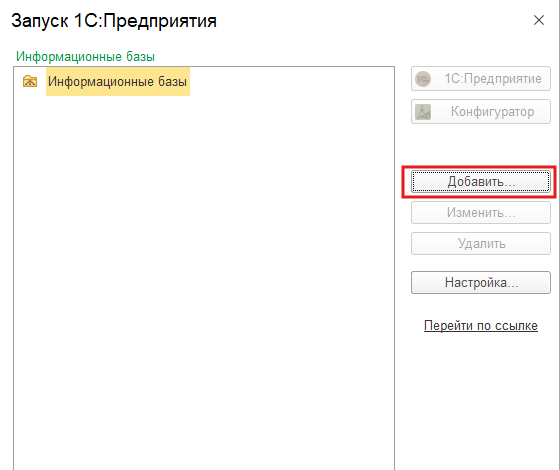Image resolution: width=560 pixels, height=470 pixels.
Task: Launch 1С:Предприятие button
Action: (x=481, y=79)
